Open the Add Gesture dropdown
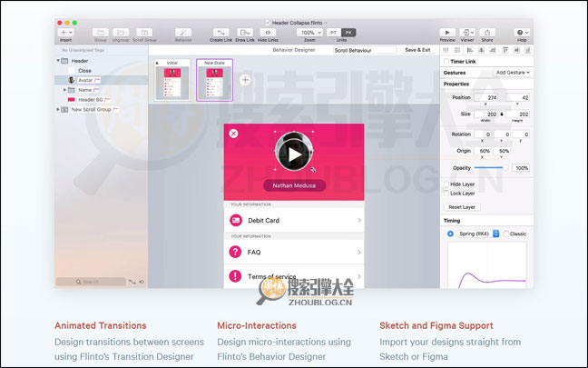Viewport: 588px width, 368px height. point(513,73)
